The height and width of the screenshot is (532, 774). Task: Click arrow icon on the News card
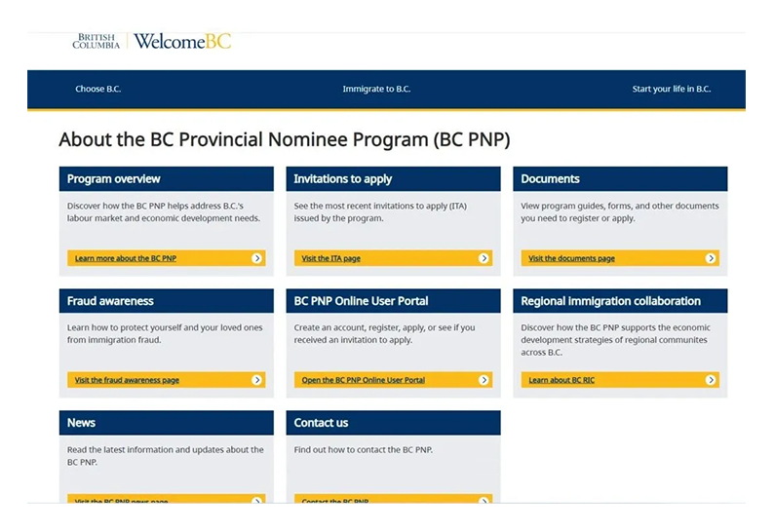point(257,501)
